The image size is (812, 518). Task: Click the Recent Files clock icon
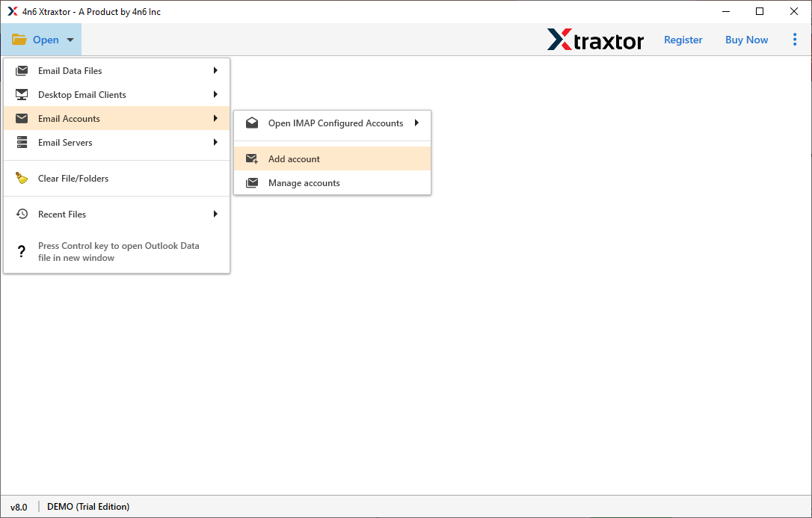click(21, 214)
